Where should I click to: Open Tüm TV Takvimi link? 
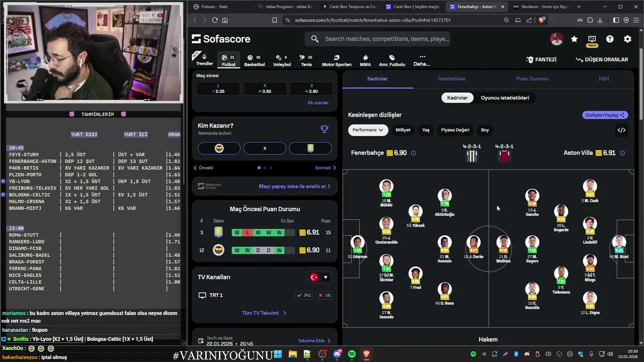click(264, 313)
